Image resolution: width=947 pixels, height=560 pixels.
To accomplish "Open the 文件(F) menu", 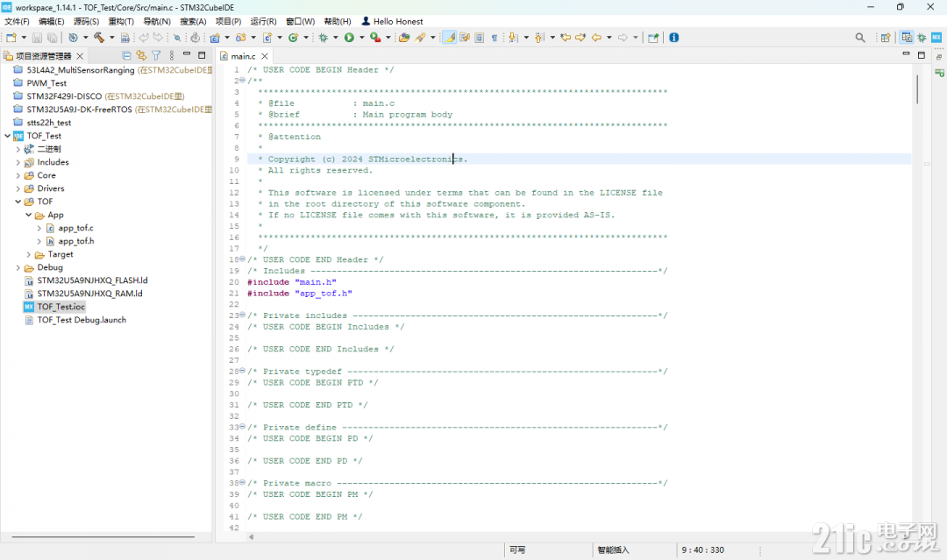I will (17, 21).
